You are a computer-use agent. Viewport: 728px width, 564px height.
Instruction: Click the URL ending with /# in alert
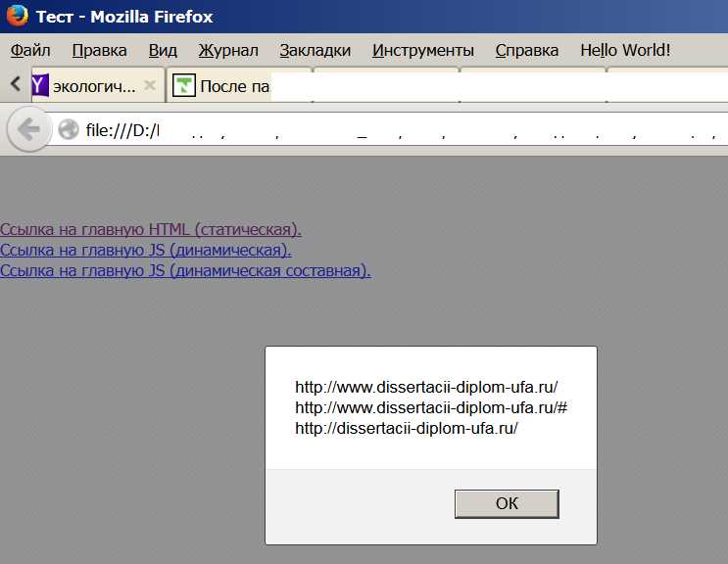coord(431,407)
